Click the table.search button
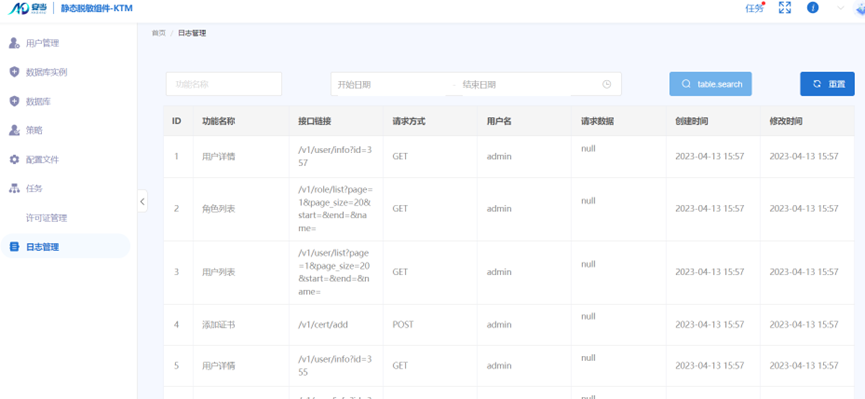The width and height of the screenshot is (865, 399). 711,84
